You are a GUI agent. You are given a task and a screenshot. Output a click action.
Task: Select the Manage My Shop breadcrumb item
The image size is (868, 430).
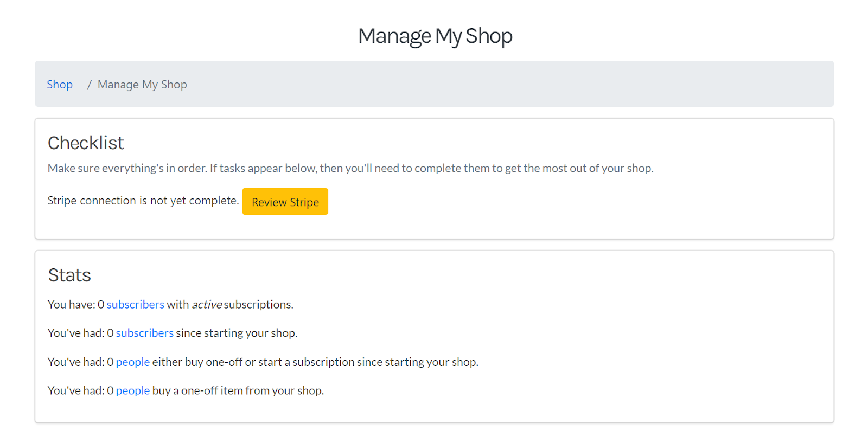pyautogui.click(x=142, y=85)
